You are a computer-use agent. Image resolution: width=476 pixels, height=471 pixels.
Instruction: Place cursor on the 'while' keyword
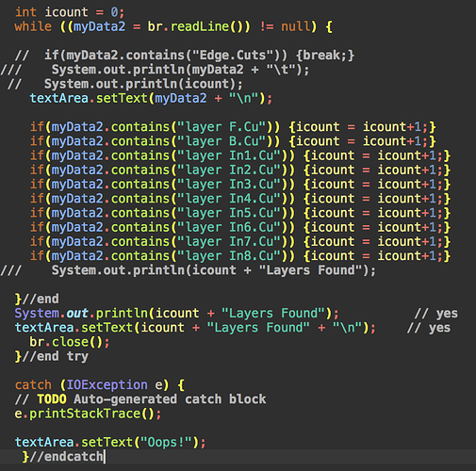[33, 26]
